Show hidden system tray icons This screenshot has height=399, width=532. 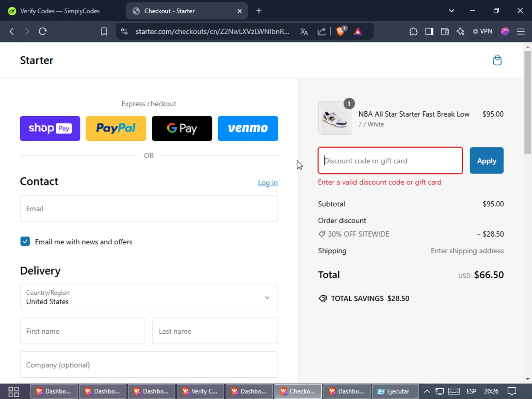(427, 392)
